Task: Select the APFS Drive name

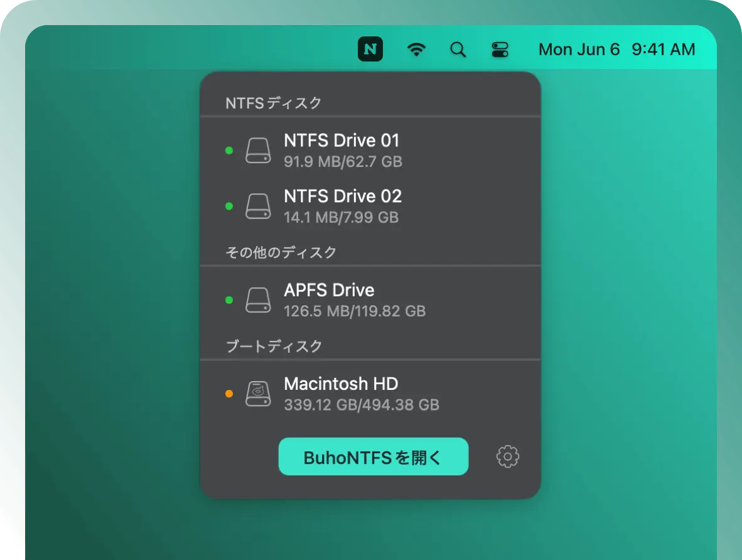Action: point(329,289)
